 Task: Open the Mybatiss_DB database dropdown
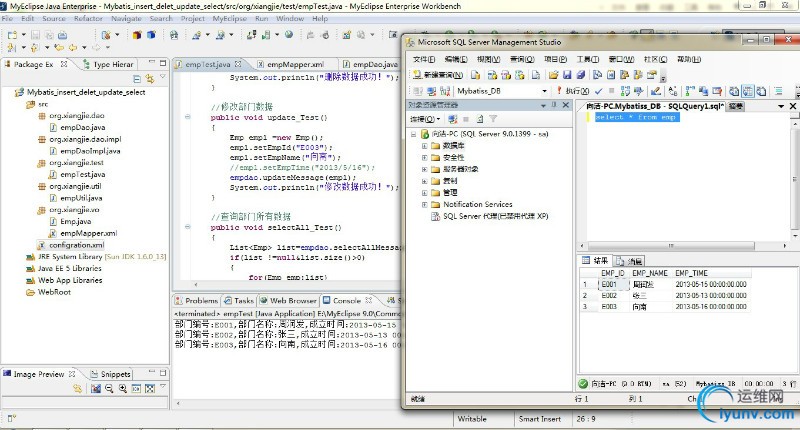coord(544,91)
